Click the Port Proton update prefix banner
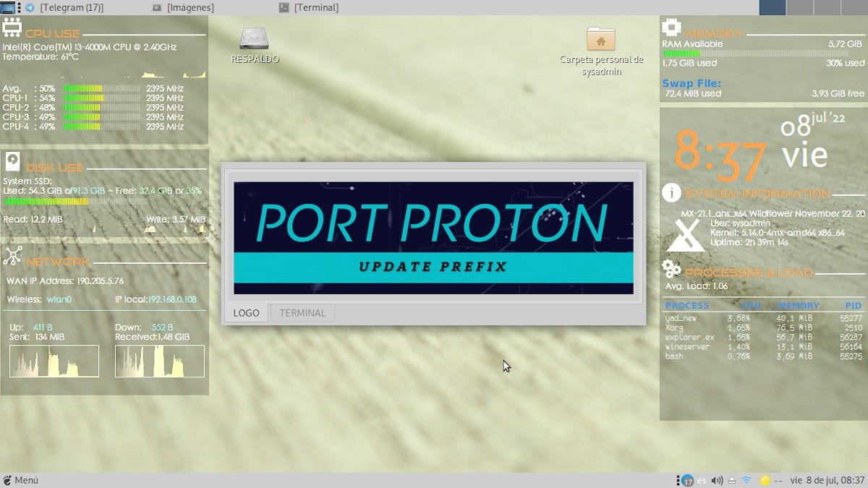868x488 pixels. click(x=433, y=238)
